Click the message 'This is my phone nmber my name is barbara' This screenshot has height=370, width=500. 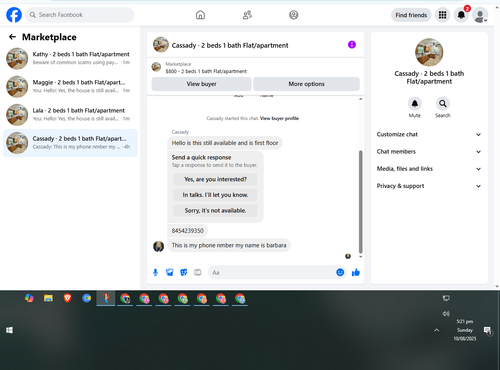[x=229, y=245]
